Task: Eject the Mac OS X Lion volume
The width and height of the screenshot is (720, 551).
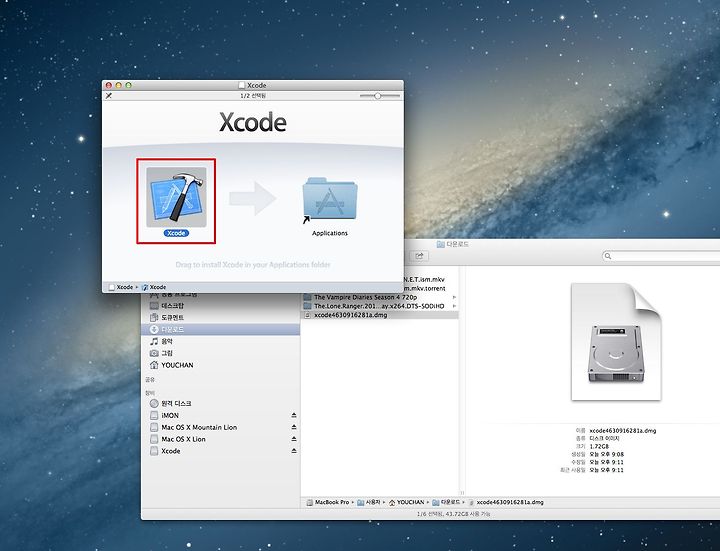Action: [294, 439]
